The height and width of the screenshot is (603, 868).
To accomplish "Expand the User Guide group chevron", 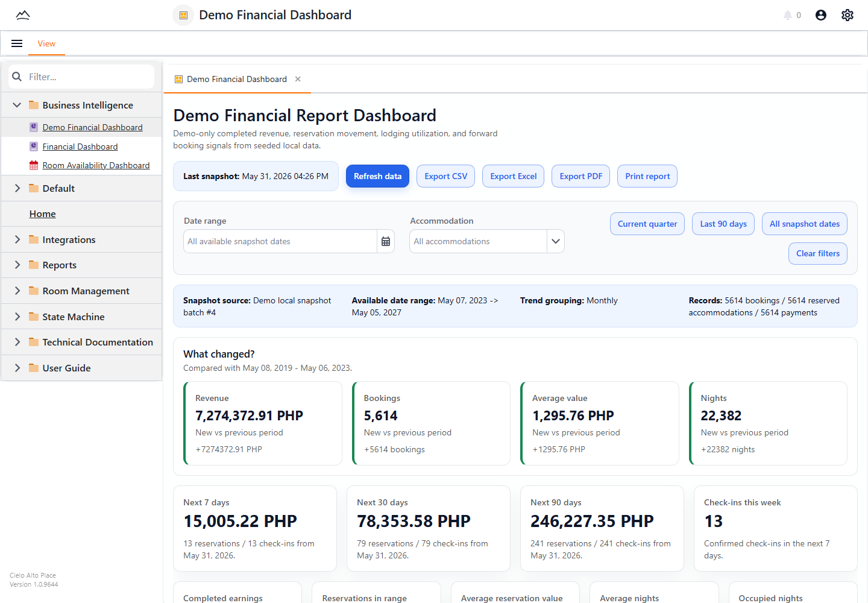I will click(17, 368).
